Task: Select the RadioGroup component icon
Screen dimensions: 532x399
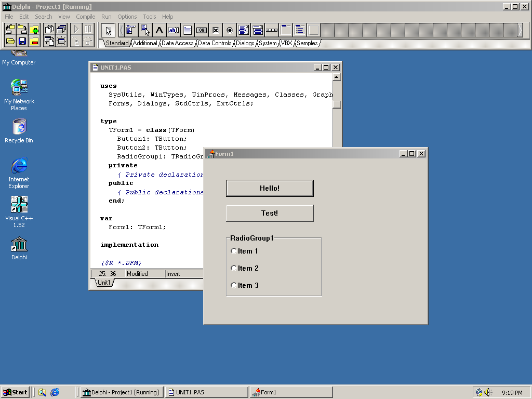Action: point(300,30)
